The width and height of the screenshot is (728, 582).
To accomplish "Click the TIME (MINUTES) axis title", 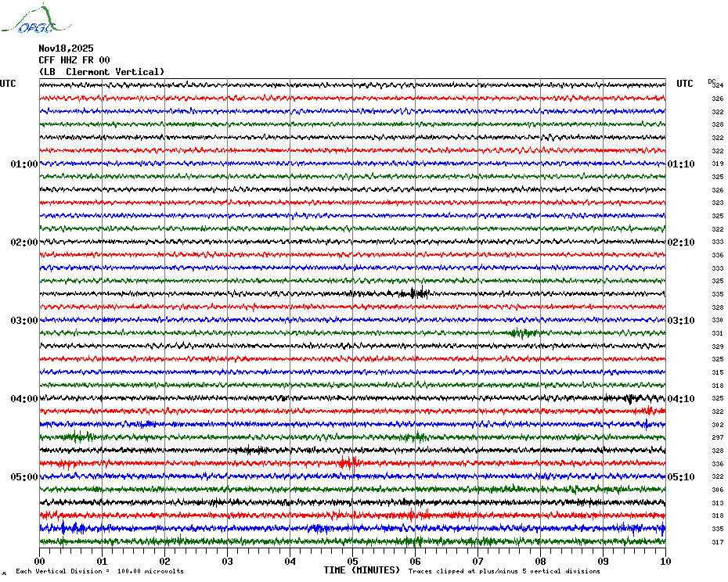I will [x=362, y=570].
